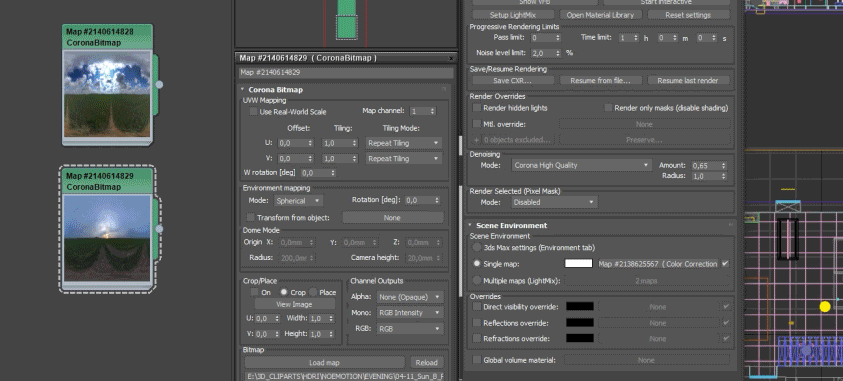The width and height of the screenshot is (843, 381).
Task: Enable Render hidden lights checkbox
Action: point(476,108)
